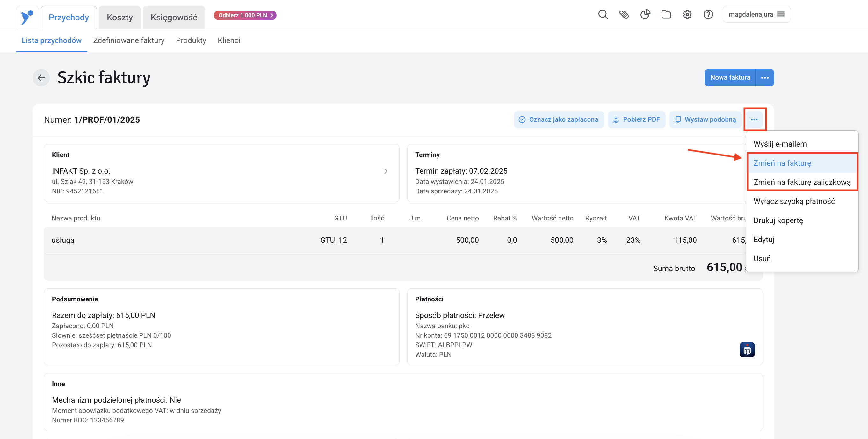Viewport: 868px width, 439px height.
Task: Click the PKO bank logo icon
Action: pyautogui.click(x=747, y=350)
